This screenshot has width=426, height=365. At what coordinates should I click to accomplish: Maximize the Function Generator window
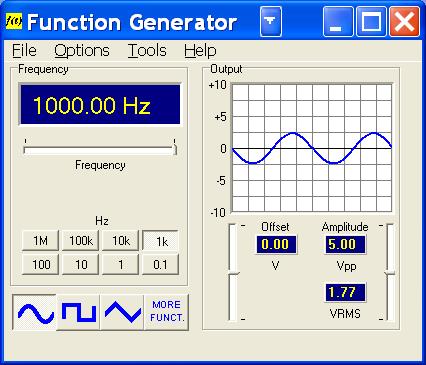pyautogui.click(x=371, y=22)
